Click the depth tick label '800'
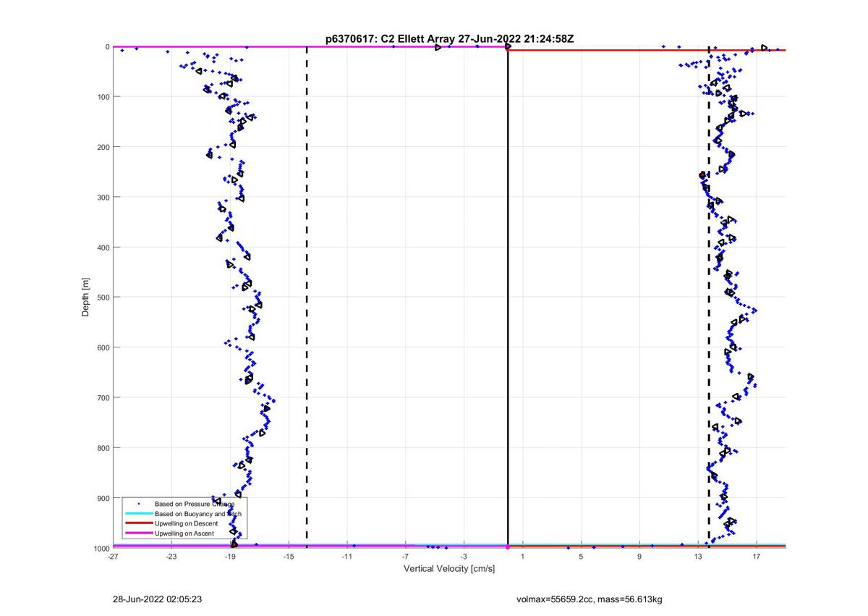This screenshot has width=868, height=616. coord(102,448)
